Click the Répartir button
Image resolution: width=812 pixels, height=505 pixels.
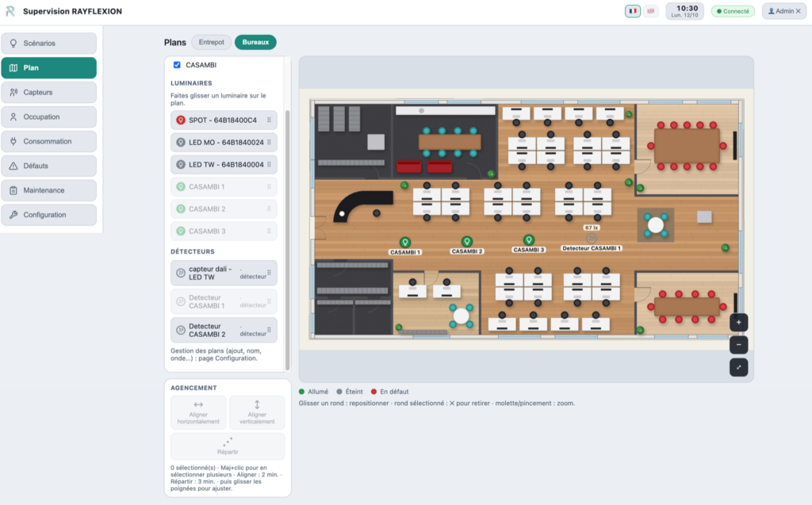click(228, 446)
